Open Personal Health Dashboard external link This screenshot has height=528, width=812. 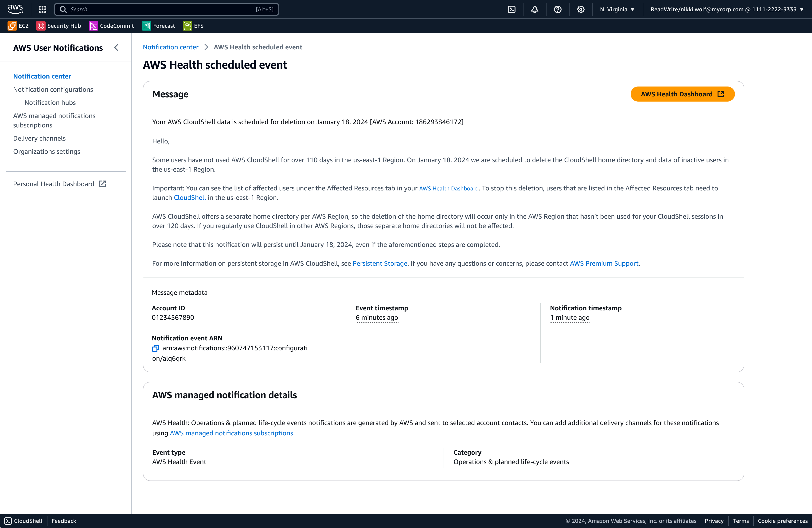tap(60, 184)
